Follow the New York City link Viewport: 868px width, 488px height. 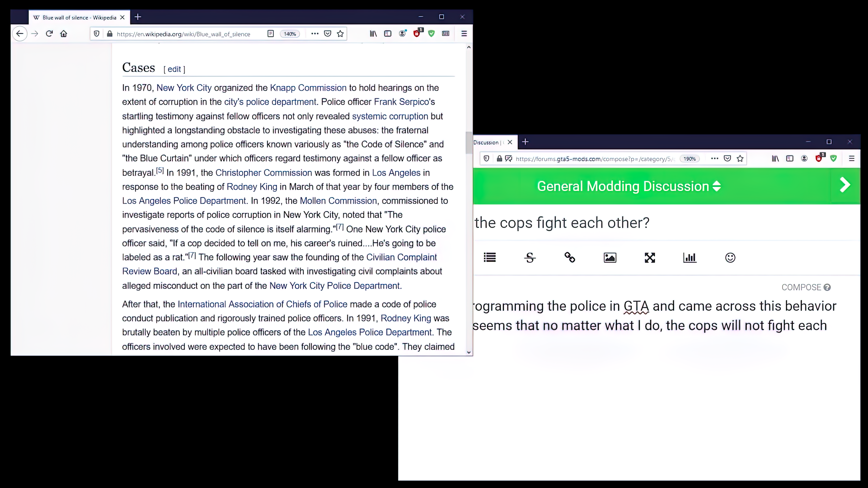(184, 88)
